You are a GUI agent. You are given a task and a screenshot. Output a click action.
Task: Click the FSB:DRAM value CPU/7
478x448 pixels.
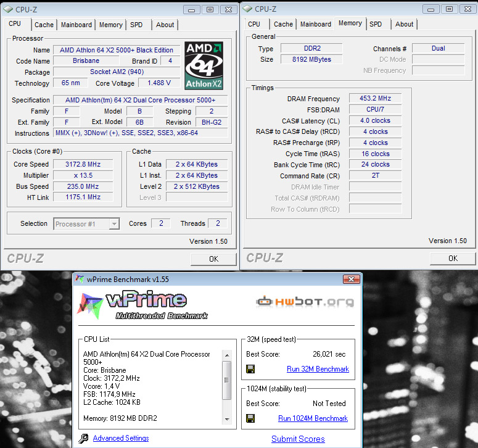(375, 109)
